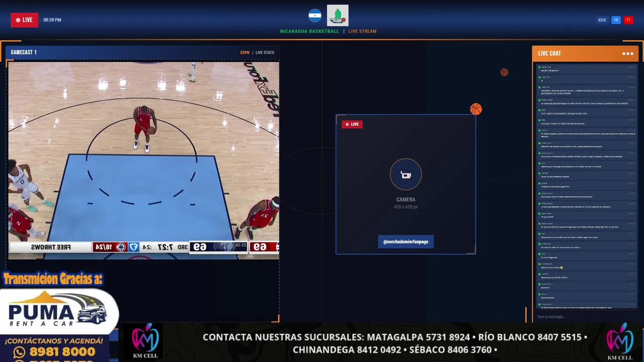Click the GAMECAST 1 panel title
Viewport: 644px width, 362px height.
24,52
